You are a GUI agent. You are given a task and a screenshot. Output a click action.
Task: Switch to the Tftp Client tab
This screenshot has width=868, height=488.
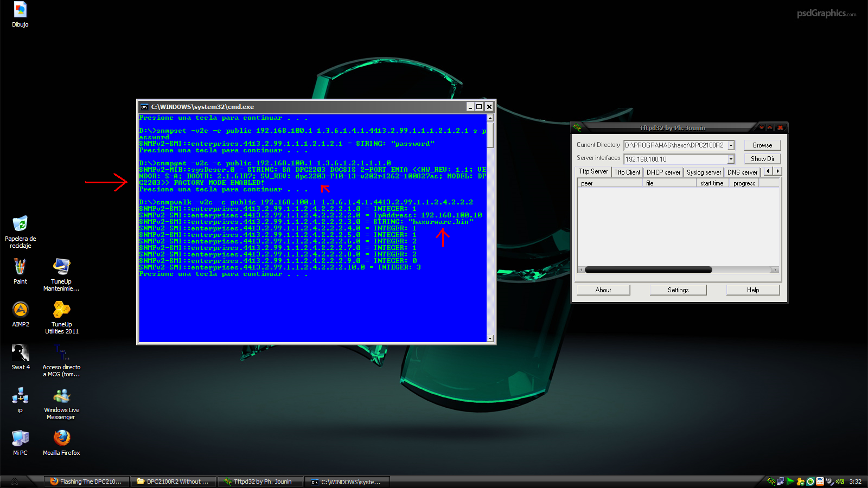click(x=627, y=172)
